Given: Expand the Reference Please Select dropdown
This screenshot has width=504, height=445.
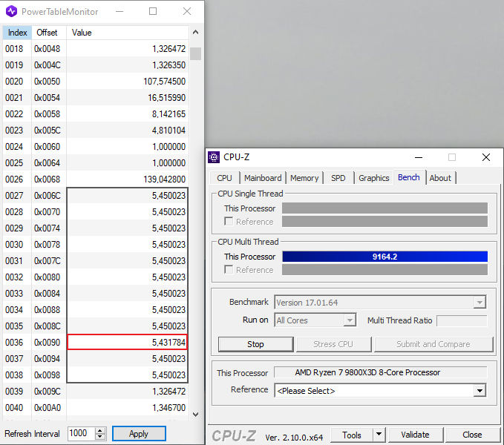Looking at the screenshot, I should 480,391.
